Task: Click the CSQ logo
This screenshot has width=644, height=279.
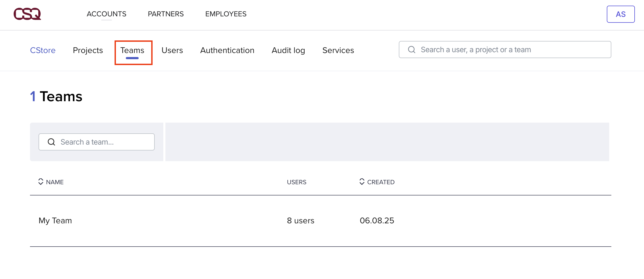Action: click(27, 14)
